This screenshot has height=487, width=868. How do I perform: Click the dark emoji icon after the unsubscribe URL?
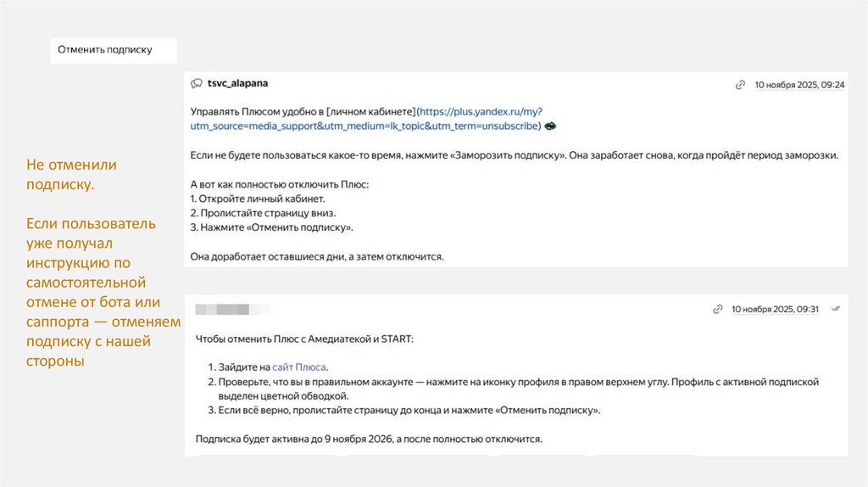point(550,126)
